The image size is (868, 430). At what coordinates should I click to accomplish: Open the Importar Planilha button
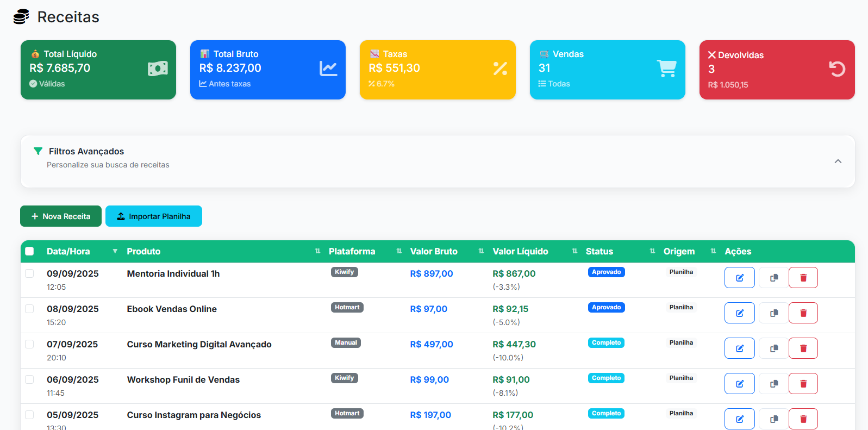coord(154,216)
